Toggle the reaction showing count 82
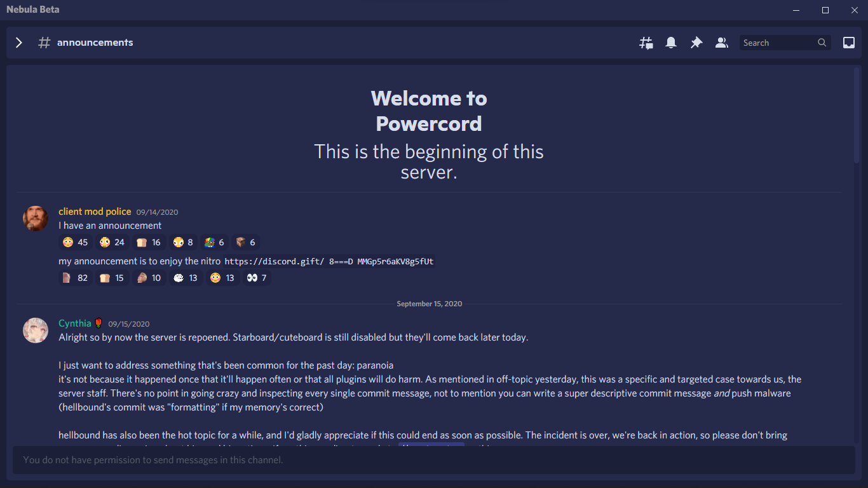The width and height of the screenshot is (868, 488). click(76, 278)
